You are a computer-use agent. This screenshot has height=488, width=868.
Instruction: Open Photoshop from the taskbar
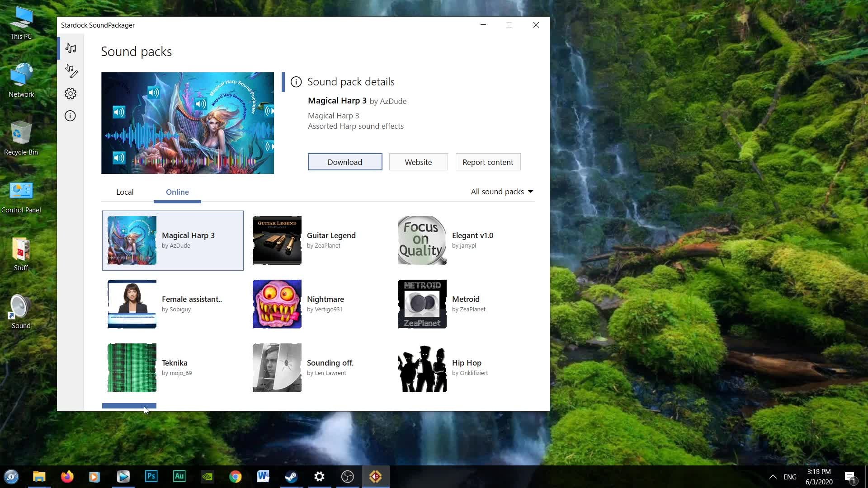click(x=151, y=476)
